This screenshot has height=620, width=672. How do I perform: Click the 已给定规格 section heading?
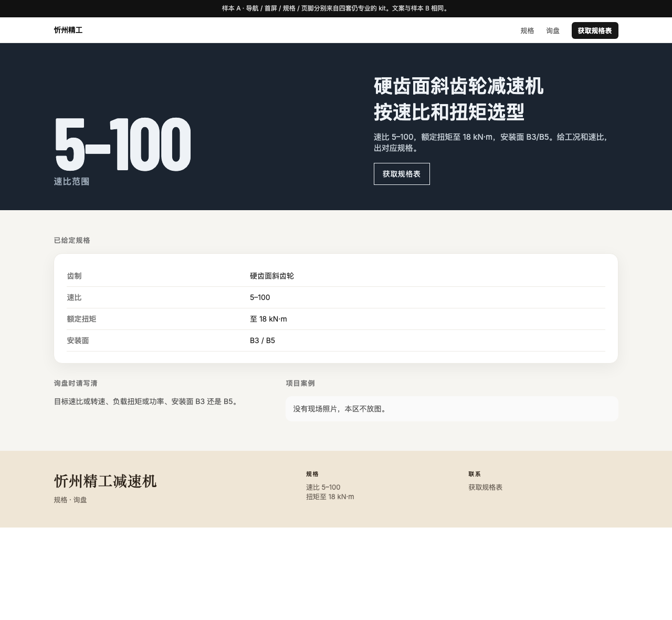pyautogui.click(x=72, y=240)
